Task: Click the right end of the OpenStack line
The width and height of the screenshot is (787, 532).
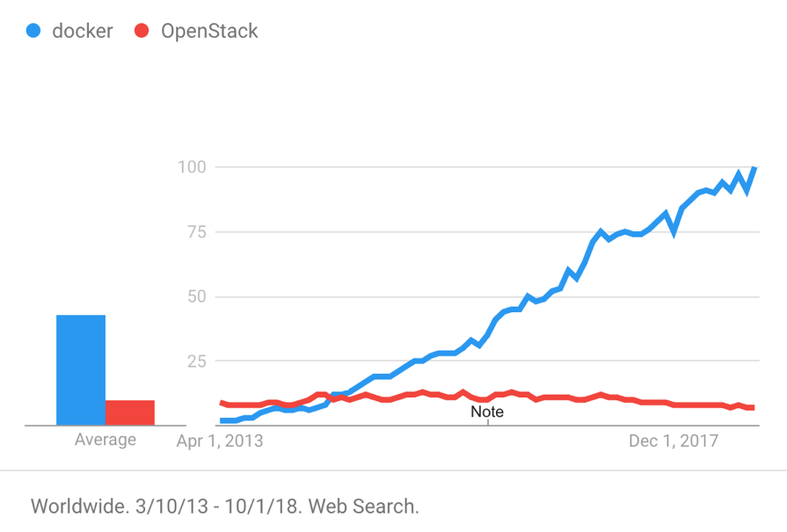Action: click(753, 408)
